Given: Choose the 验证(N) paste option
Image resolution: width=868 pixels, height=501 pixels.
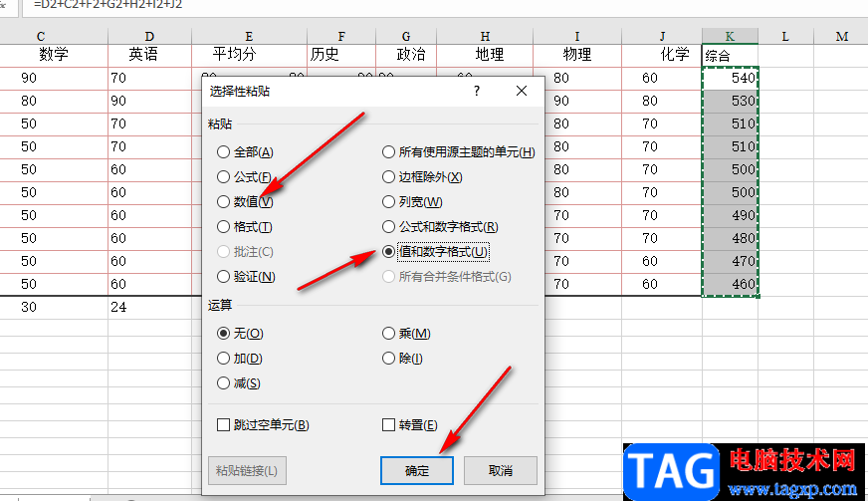Looking at the screenshot, I should (246, 277).
